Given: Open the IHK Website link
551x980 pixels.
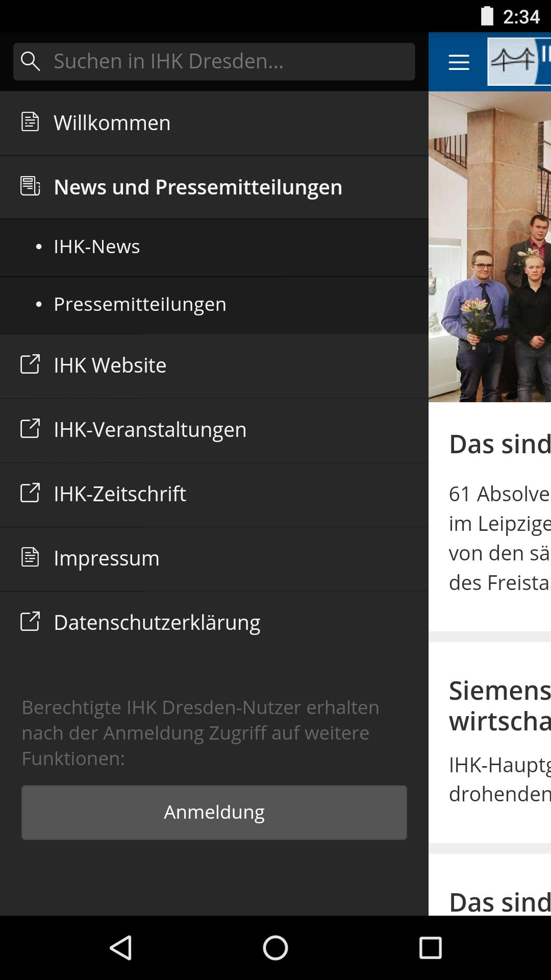Looking at the screenshot, I should coord(214,366).
